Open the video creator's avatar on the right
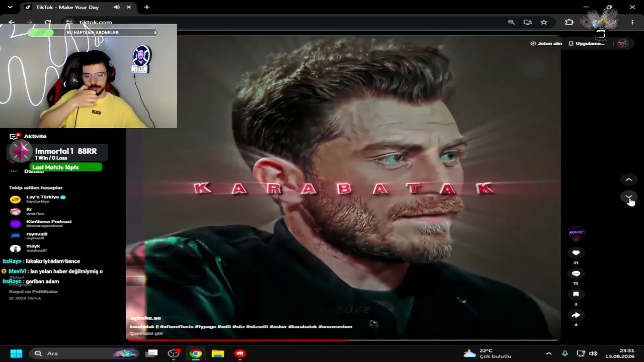 click(x=576, y=233)
